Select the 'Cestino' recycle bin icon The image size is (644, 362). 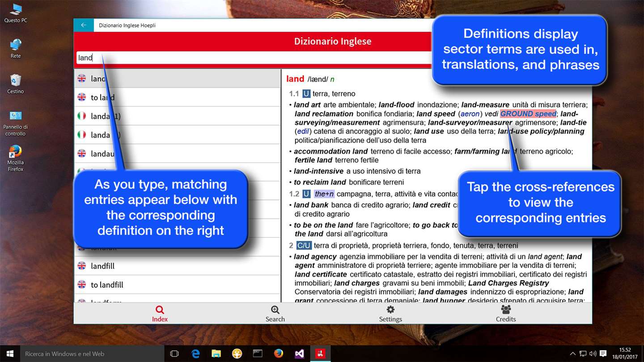[16, 84]
